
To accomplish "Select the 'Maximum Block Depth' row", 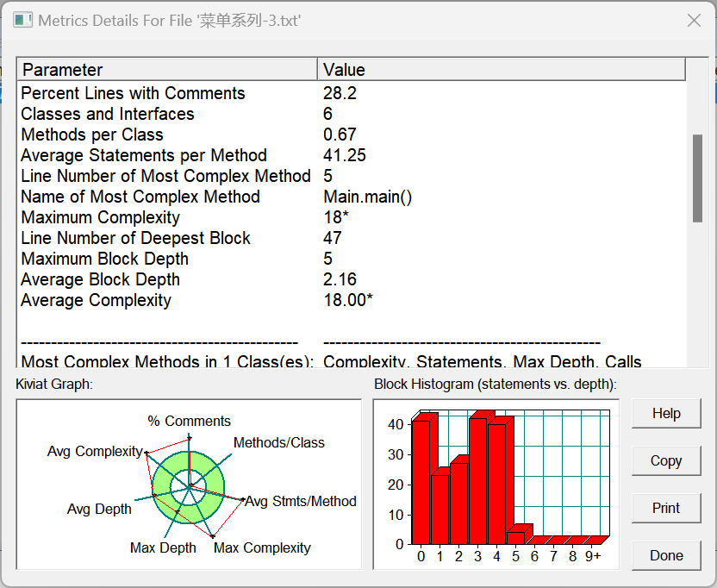I will click(352, 259).
